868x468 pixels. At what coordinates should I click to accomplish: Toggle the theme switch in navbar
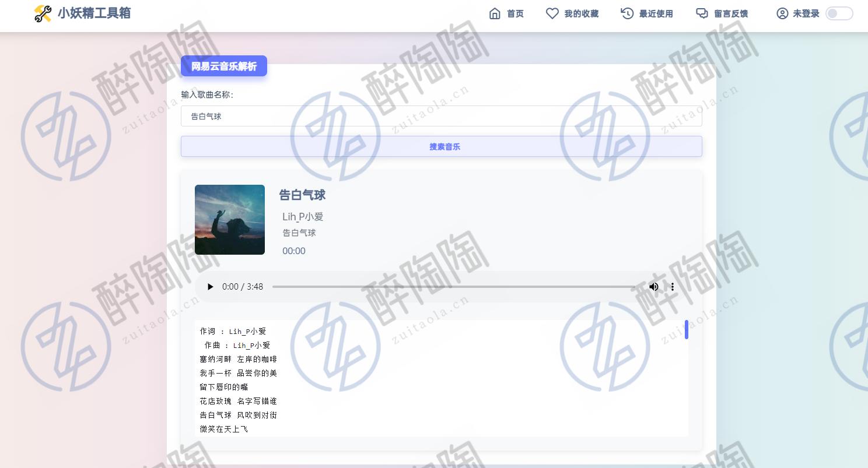click(839, 13)
